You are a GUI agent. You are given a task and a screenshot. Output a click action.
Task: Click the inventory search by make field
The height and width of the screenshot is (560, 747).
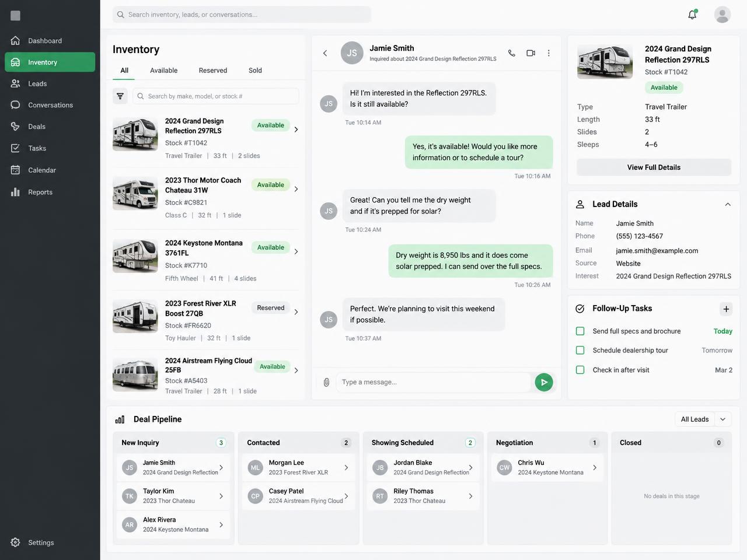[x=216, y=96]
